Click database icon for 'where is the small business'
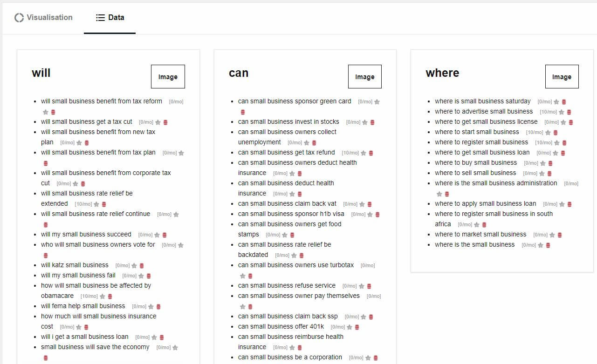Image resolution: width=597 pixels, height=364 pixels. pos(548,245)
